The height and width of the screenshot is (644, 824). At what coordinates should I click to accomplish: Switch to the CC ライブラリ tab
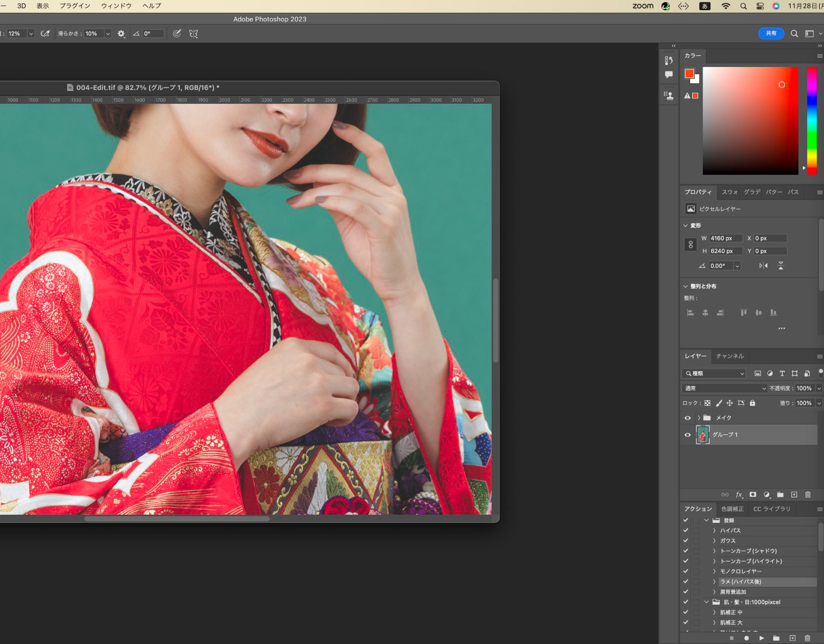point(772,509)
